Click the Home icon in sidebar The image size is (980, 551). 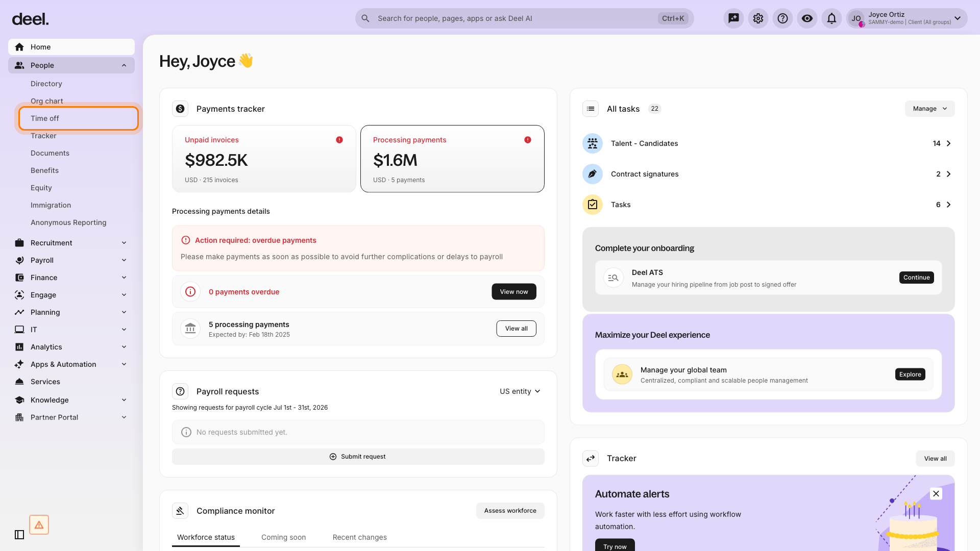[x=19, y=47]
